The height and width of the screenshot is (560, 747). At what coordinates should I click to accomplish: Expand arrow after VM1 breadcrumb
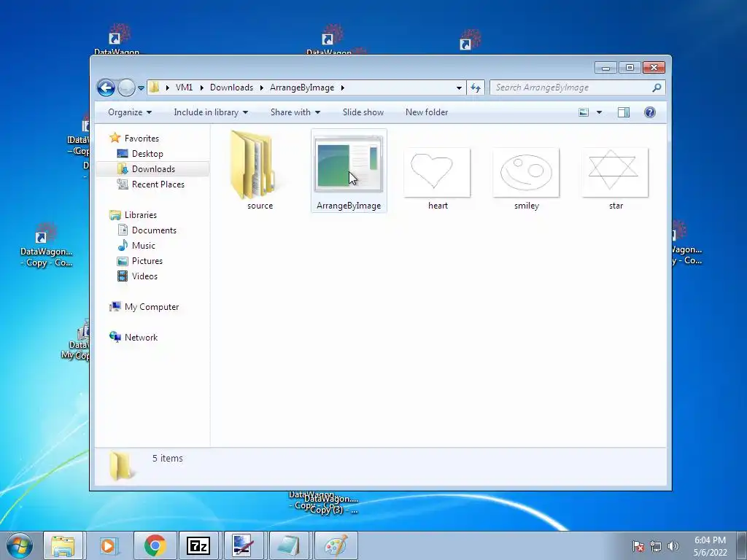coord(201,87)
